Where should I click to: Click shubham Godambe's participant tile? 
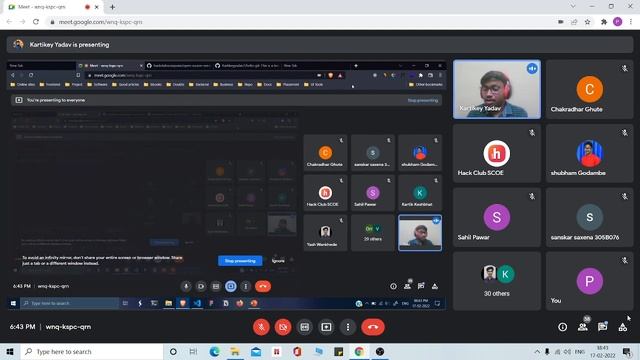point(589,153)
